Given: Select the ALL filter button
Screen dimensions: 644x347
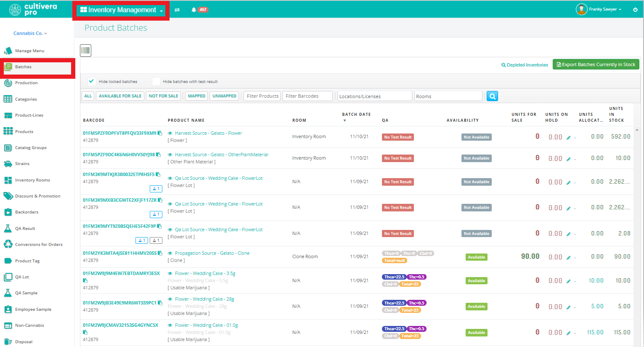Looking at the screenshot, I should tap(88, 96).
